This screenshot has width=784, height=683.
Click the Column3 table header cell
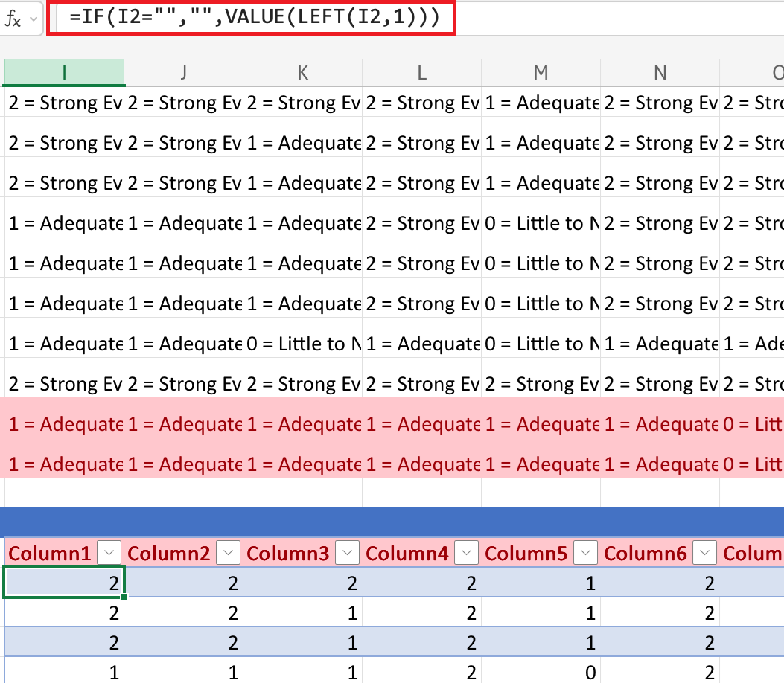coord(302,553)
